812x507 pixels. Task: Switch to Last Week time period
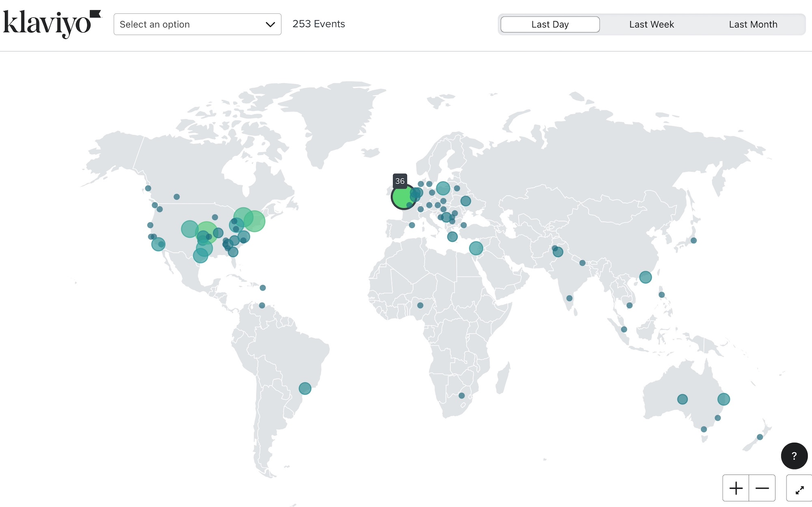[x=652, y=24]
